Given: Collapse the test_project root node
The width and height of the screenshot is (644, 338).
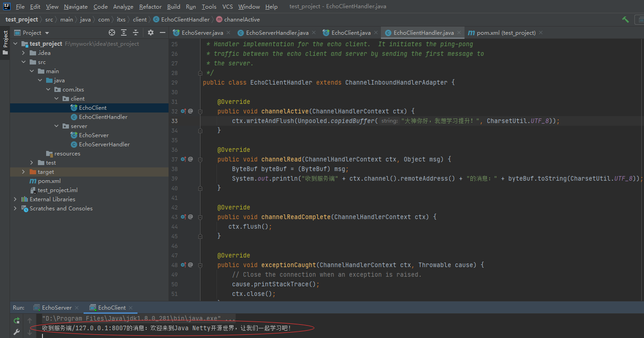Looking at the screenshot, I should tap(15, 44).
